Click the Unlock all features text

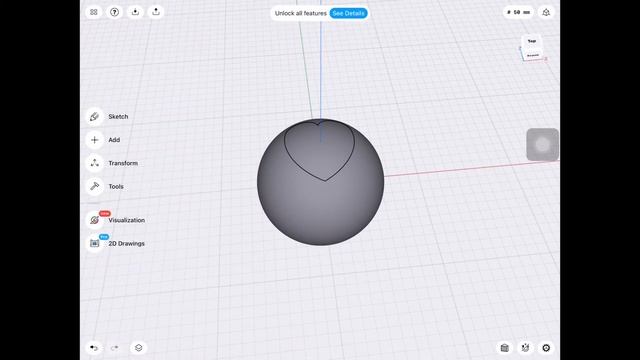coord(301,13)
